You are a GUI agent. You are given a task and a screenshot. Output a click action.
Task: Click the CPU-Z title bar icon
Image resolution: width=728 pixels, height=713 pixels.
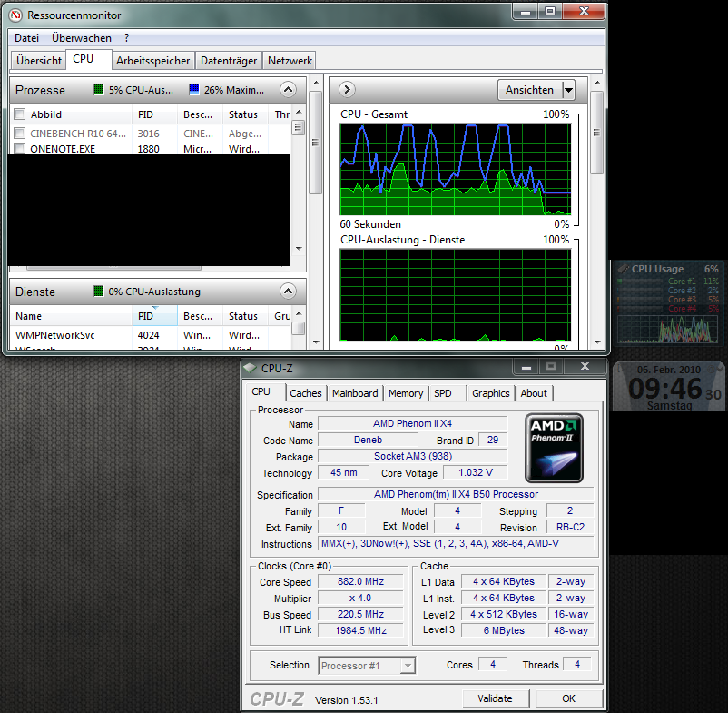(251, 368)
